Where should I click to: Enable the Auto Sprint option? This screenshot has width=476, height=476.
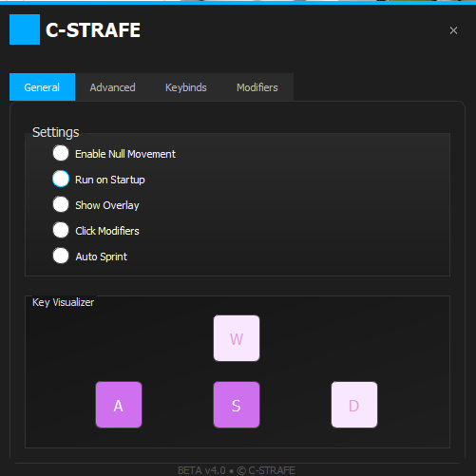[x=61, y=256]
